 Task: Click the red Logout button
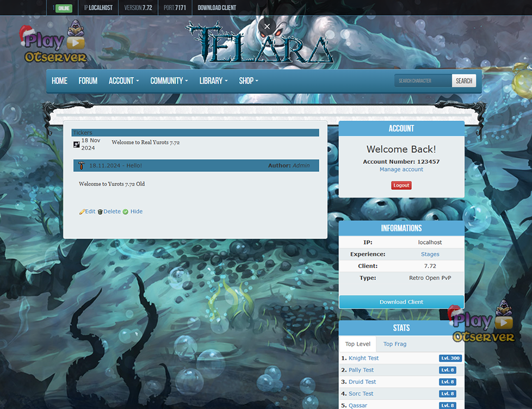[401, 185]
